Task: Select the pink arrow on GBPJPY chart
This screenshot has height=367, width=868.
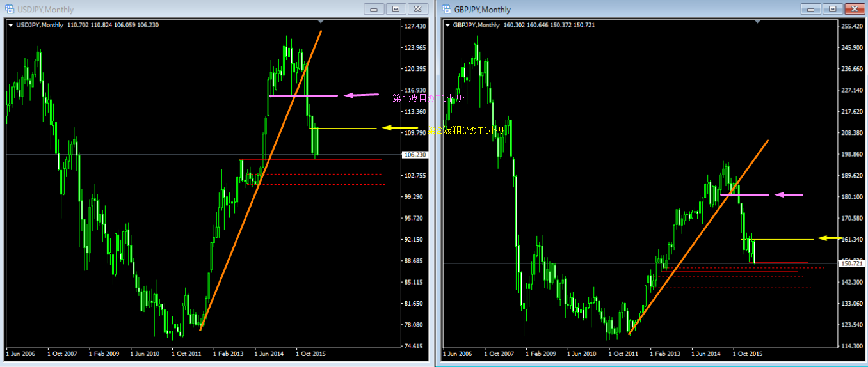Action: [789, 194]
